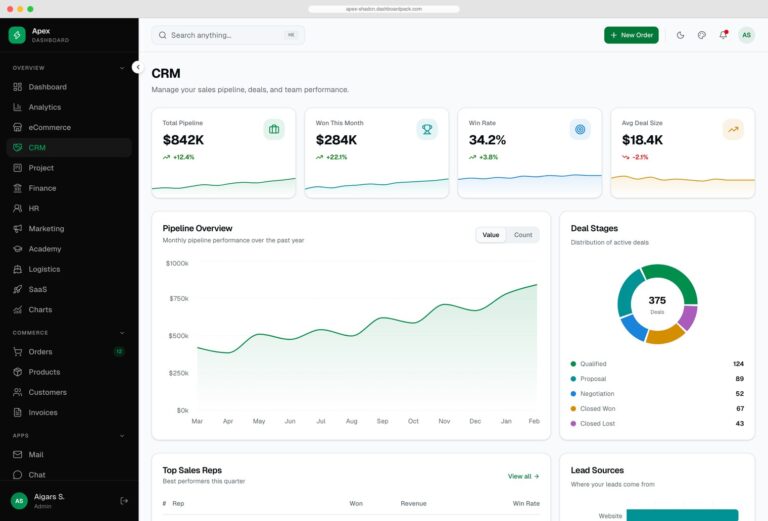Click the Search anything field
The image size is (768, 521).
tap(228, 35)
